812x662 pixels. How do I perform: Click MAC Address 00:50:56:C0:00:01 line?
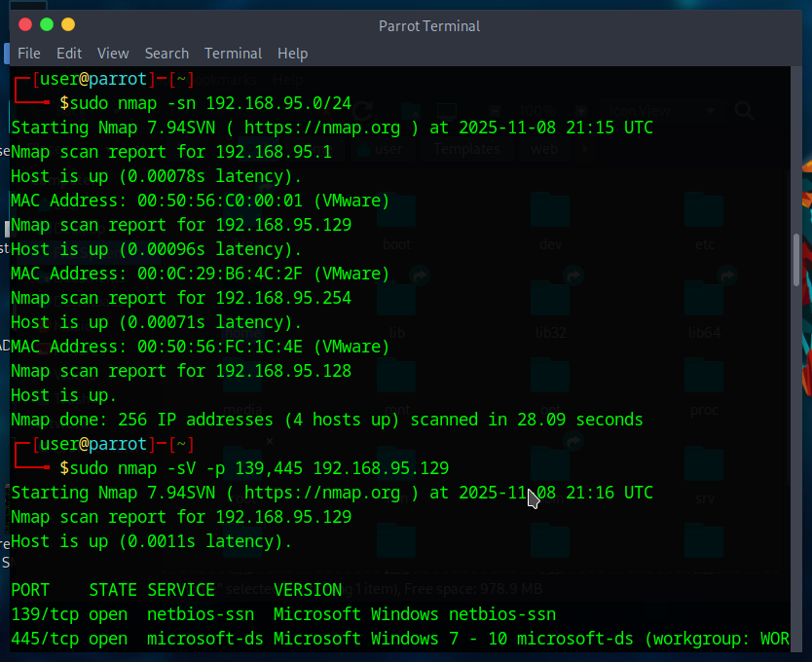click(200, 201)
